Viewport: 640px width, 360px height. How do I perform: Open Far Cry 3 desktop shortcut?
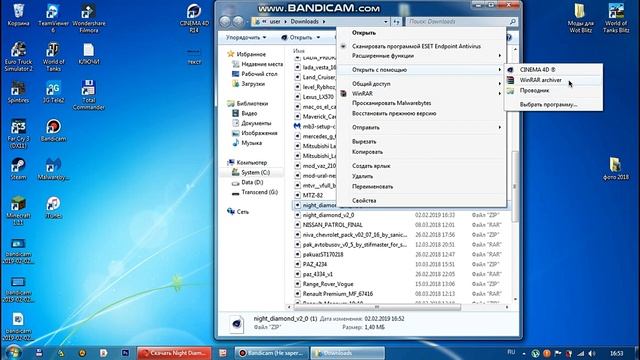click(18, 134)
